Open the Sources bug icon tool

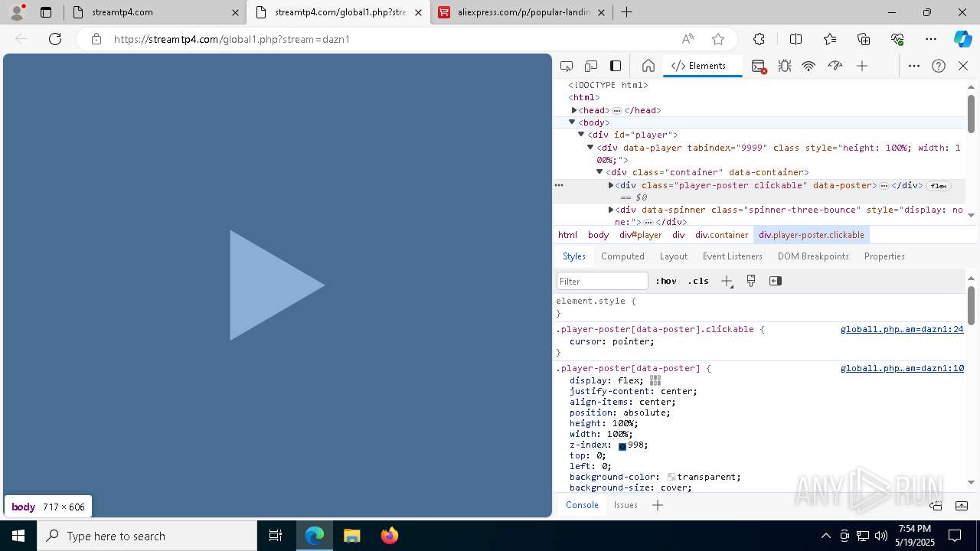pyautogui.click(x=785, y=66)
